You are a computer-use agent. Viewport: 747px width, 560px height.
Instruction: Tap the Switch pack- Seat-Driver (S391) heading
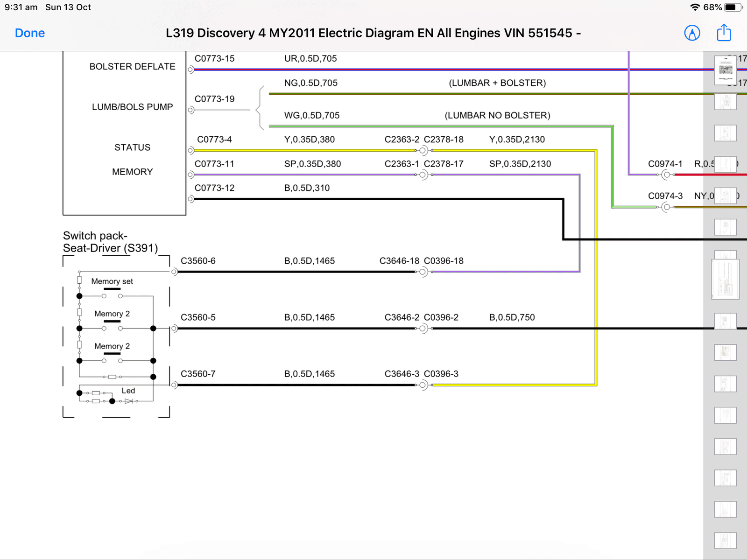pos(111,242)
